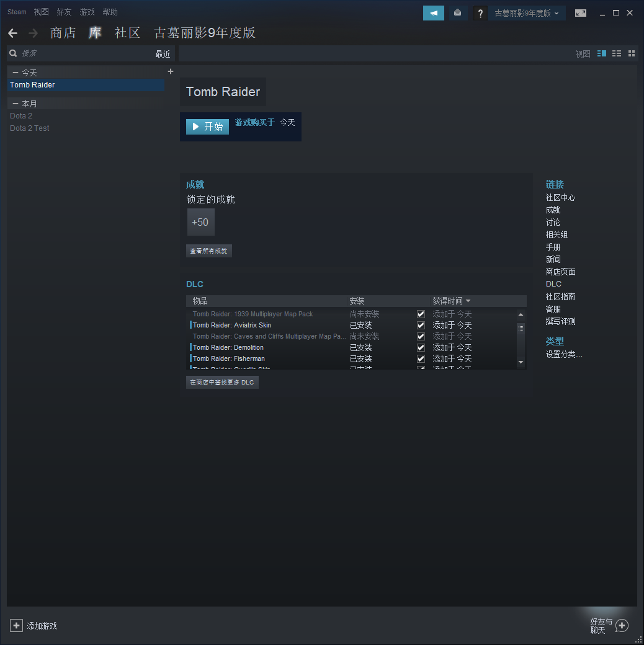
Task: Open the 古墓丽影9年度版 profile tab
Action: tap(205, 33)
